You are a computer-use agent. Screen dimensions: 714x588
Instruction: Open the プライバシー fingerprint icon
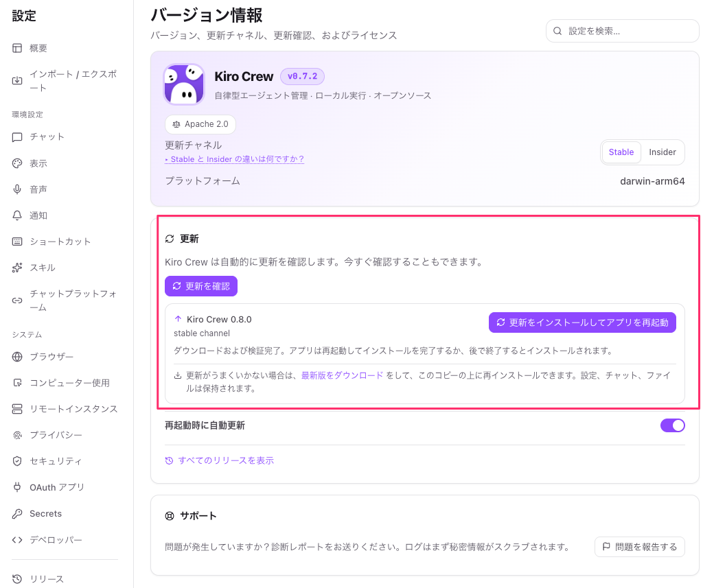point(17,435)
